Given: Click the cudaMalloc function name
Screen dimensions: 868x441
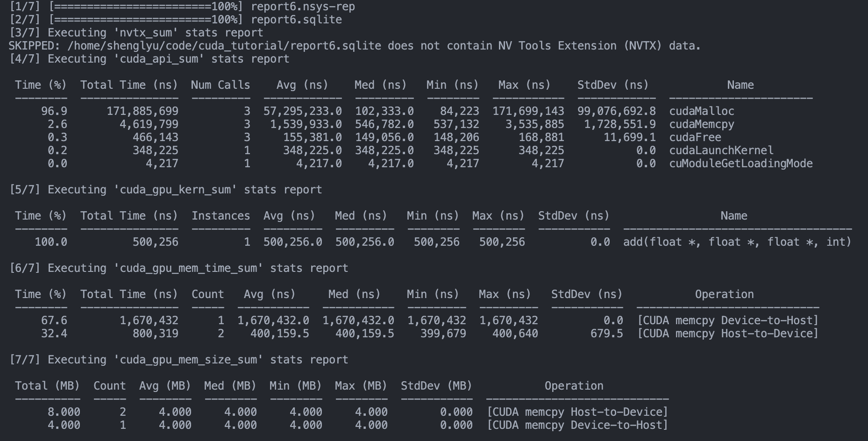Looking at the screenshot, I should [701, 111].
